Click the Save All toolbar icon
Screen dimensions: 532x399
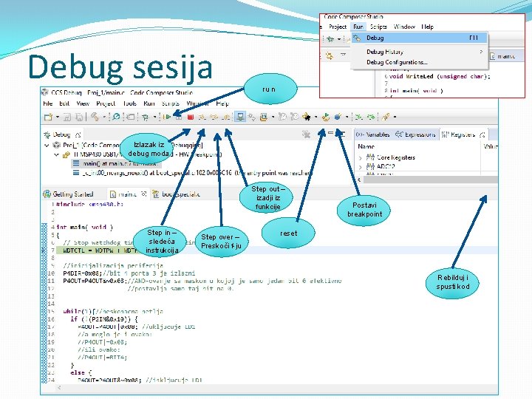(79, 117)
